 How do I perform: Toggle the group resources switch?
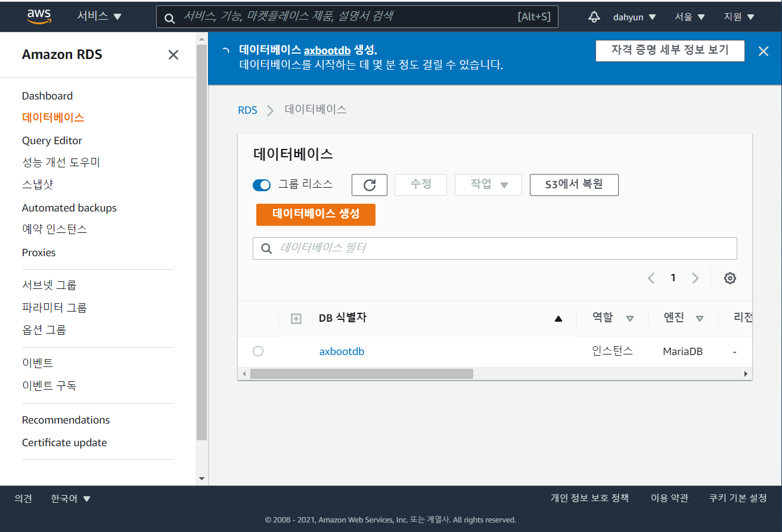(x=262, y=185)
